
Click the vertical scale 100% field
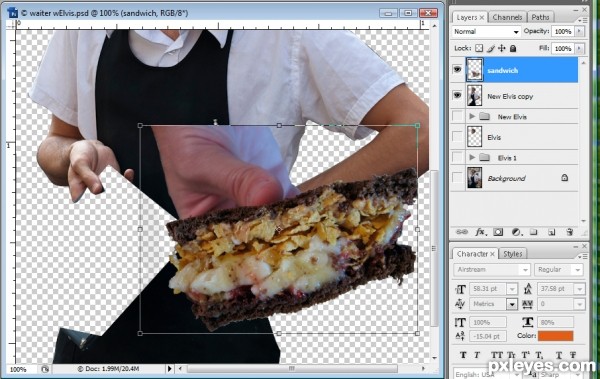pos(488,322)
